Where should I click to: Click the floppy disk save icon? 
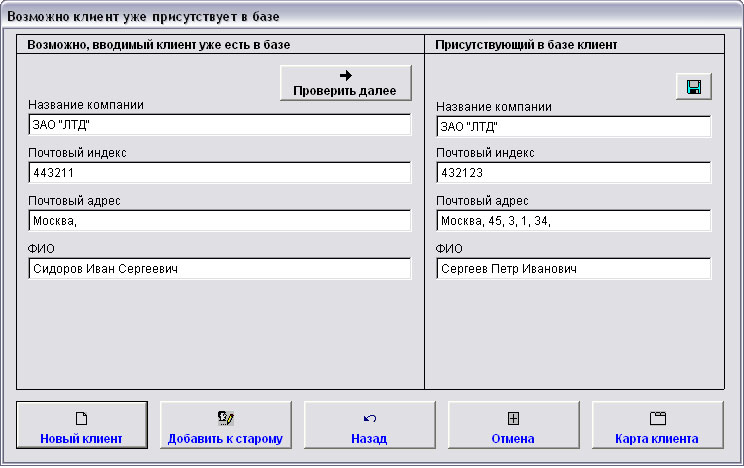[694, 87]
